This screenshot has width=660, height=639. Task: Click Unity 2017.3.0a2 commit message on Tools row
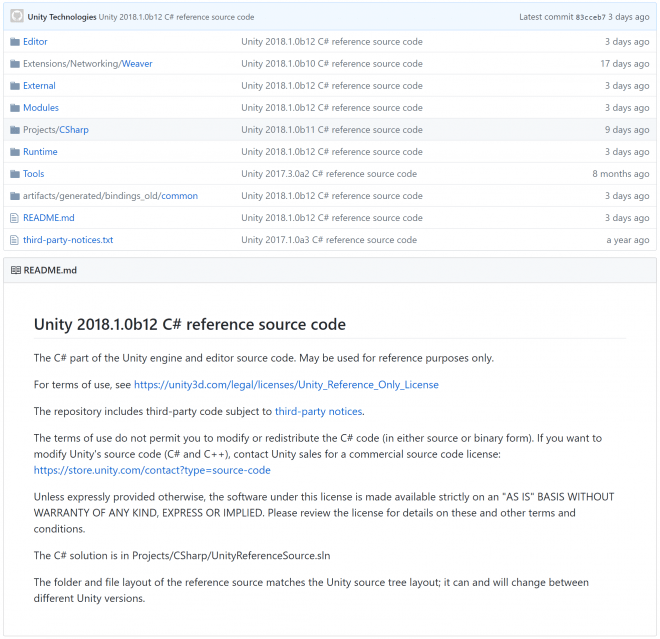click(x=329, y=174)
